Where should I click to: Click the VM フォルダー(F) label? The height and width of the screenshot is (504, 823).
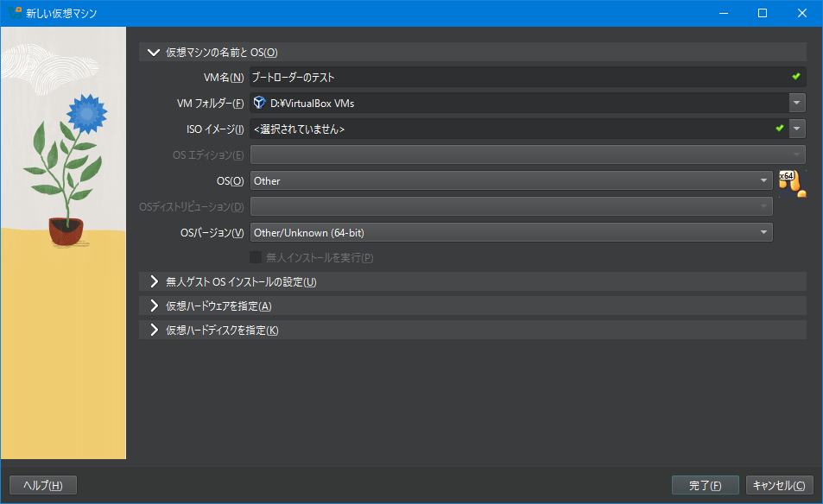(x=211, y=104)
